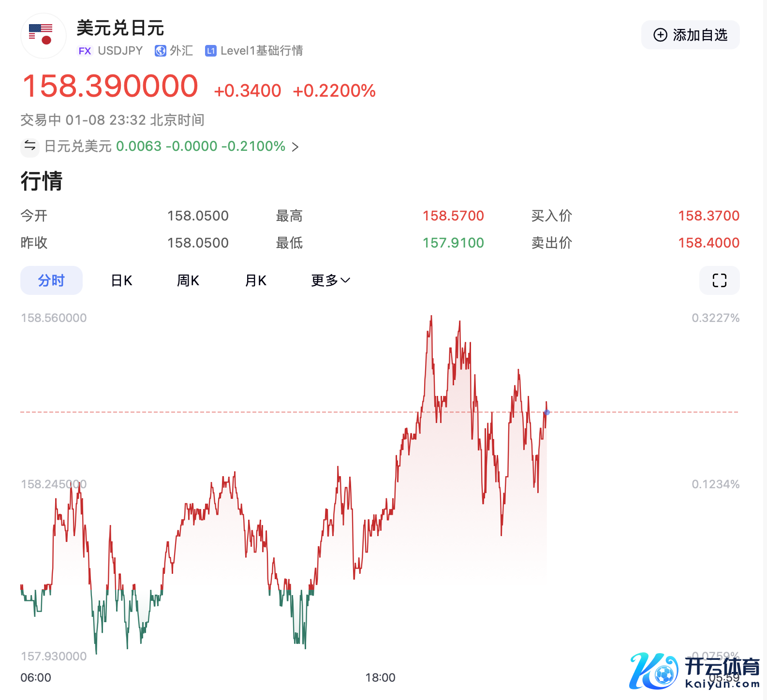The width and height of the screenshot is (767, 700).
Task: Click the Level1基础行情 label
Action: [x=262, y=51]
